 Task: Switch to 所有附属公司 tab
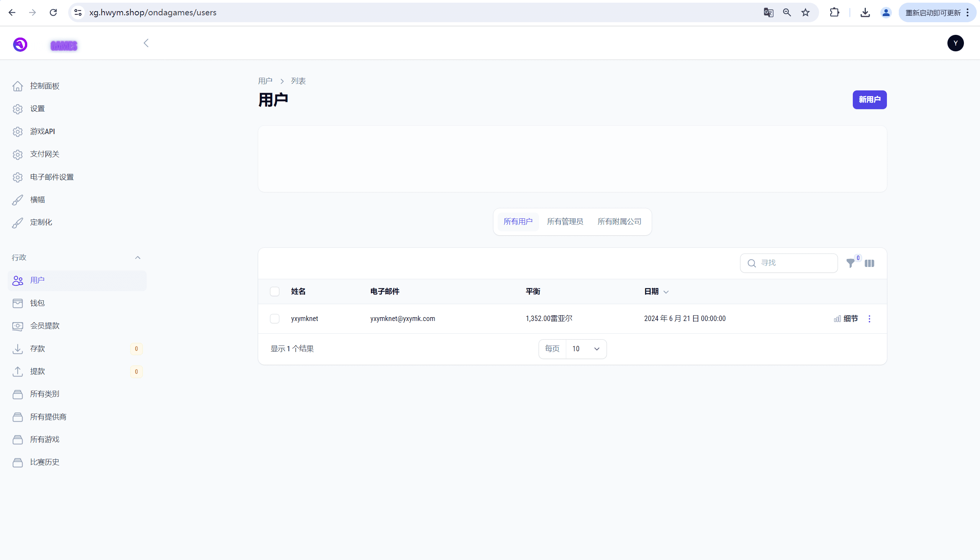[x=619, y=221]
